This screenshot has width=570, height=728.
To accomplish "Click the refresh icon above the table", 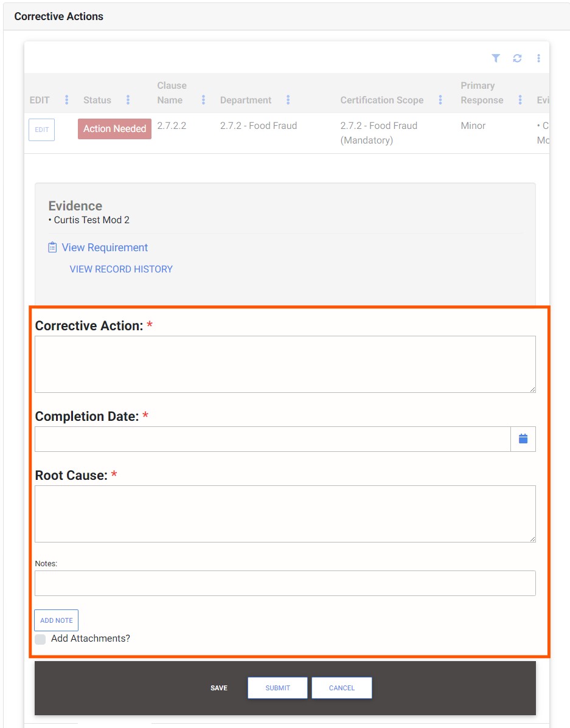I will click(517, 58).
